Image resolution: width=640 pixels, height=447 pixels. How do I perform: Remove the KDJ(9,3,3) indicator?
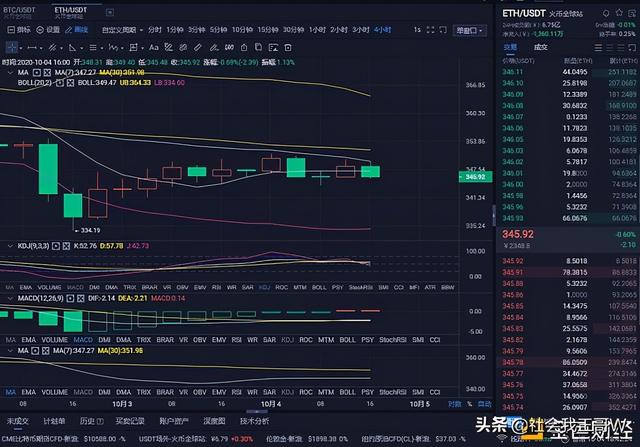click(66, 246)
